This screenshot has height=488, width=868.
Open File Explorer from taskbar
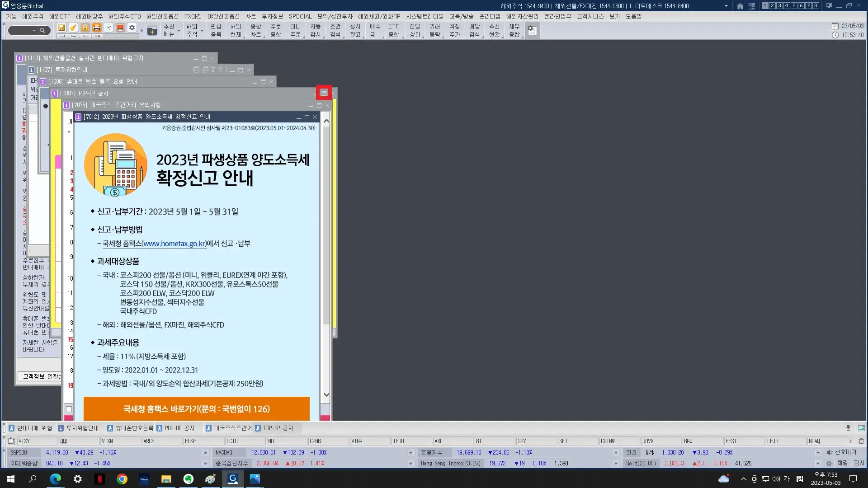(166, 479)
